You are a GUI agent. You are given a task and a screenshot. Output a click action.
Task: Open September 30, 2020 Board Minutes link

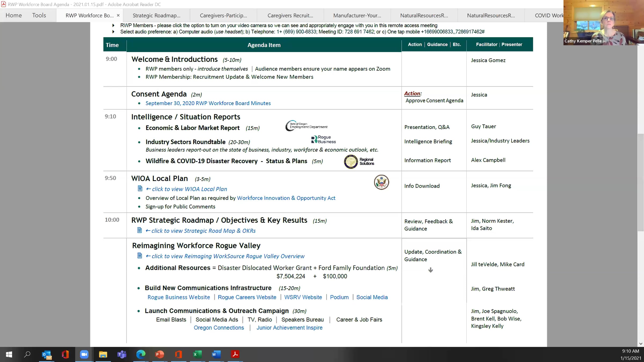(x=208, y=103)
